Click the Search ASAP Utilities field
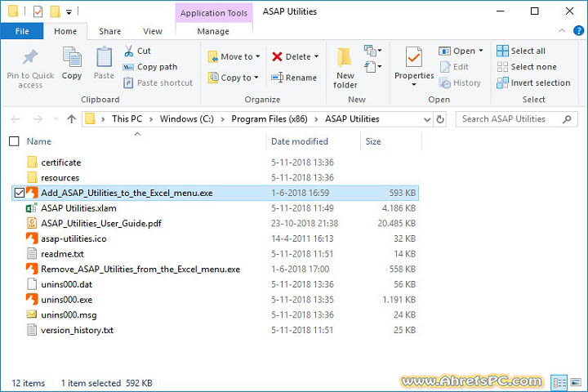 click(x=516, y=119)
